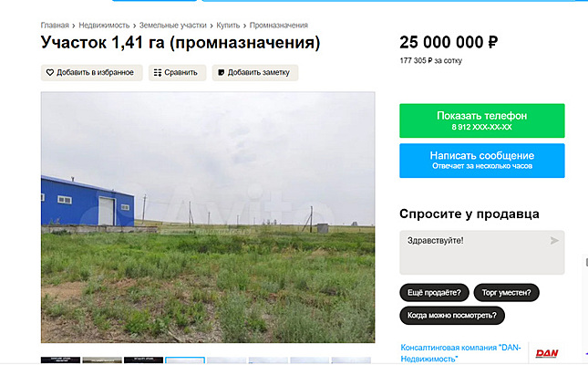Open Консалтинговая компания DAN-Недвижимость link

tap(460, 353)
